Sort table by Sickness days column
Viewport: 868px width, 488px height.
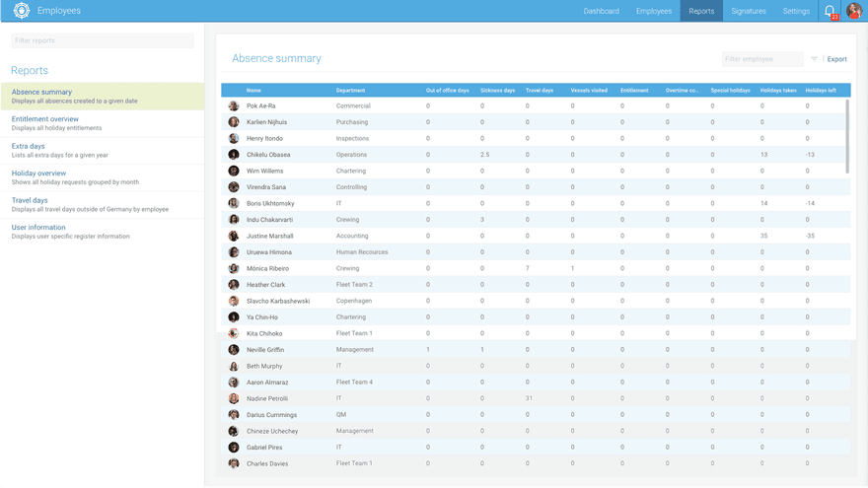coord(498,90)
